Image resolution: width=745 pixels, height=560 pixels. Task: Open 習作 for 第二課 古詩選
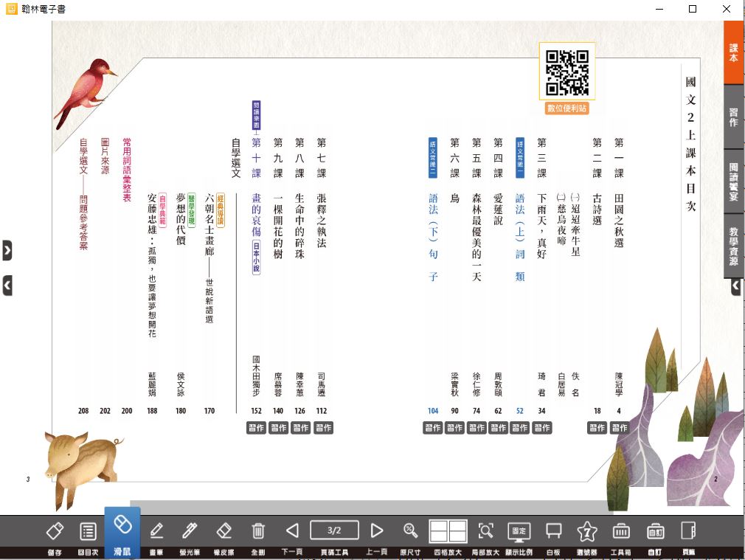pos(597,428)
